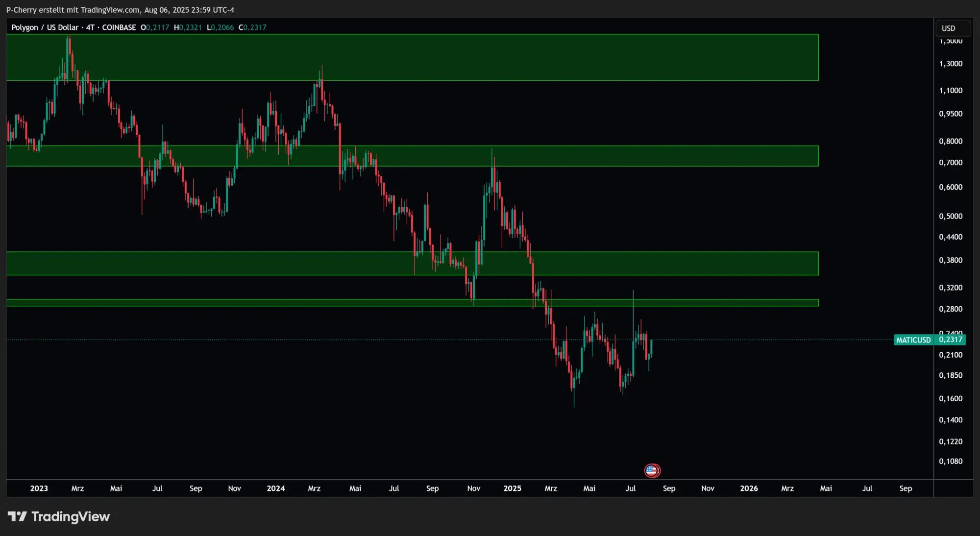This screenshot has height=536, width=980.
Task: Click the open value O0,2117
Action: [155, 27]
